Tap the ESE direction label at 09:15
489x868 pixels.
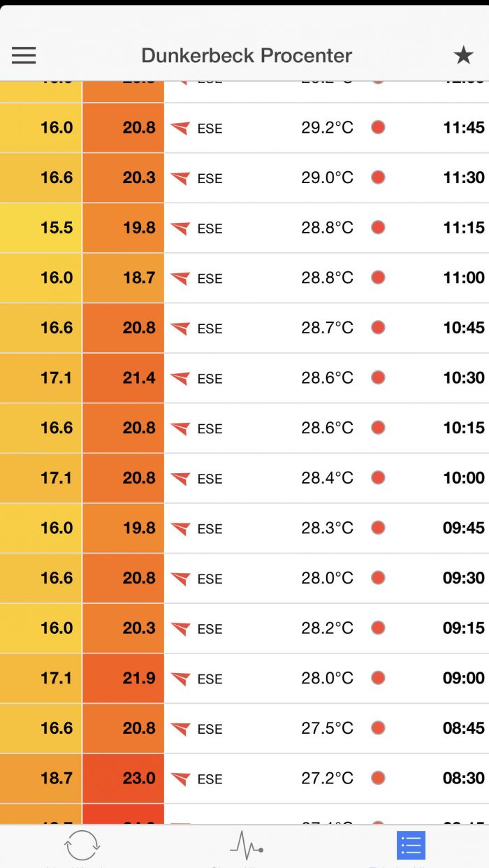pyautogui.click(x=210, y=629)
